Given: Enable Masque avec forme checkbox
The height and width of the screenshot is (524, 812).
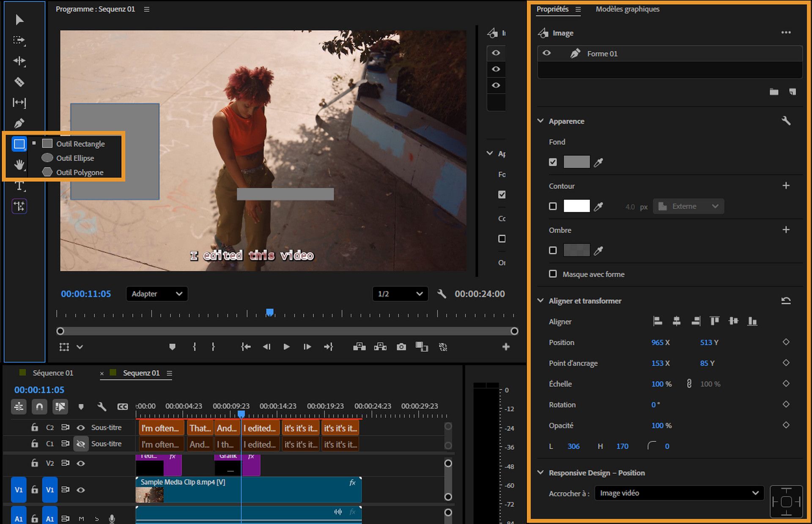Looking at the screenshot, I should (x=553, y=274).
